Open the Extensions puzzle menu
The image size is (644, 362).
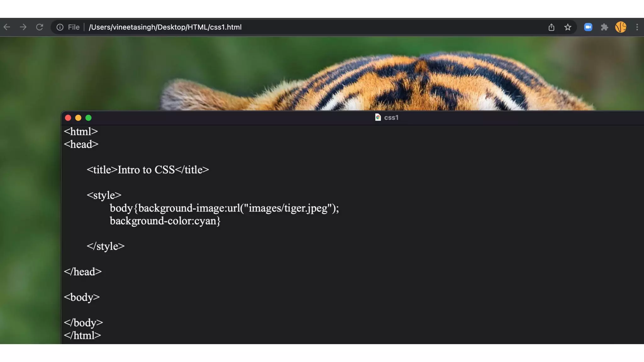click(x=604, y=27)
